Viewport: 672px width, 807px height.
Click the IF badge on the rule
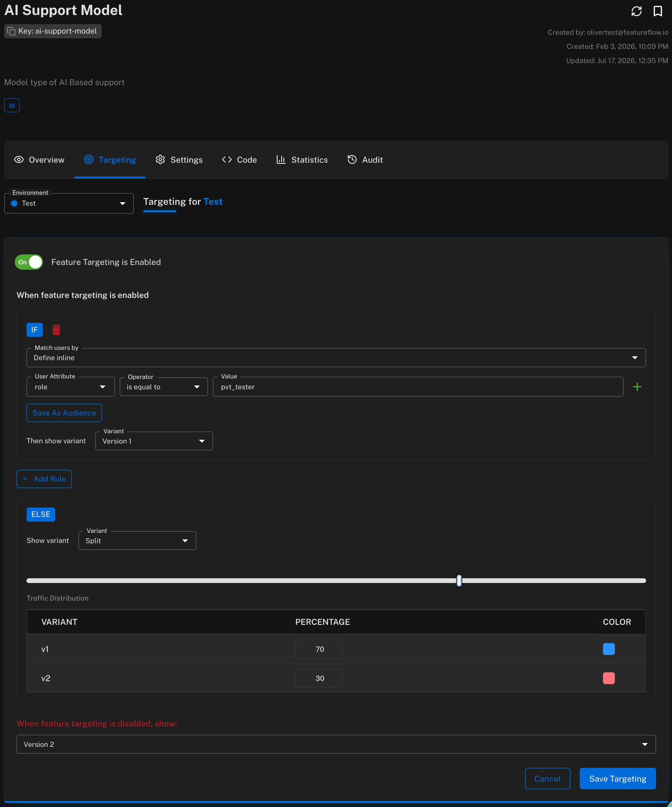click(x=34, y=330)
